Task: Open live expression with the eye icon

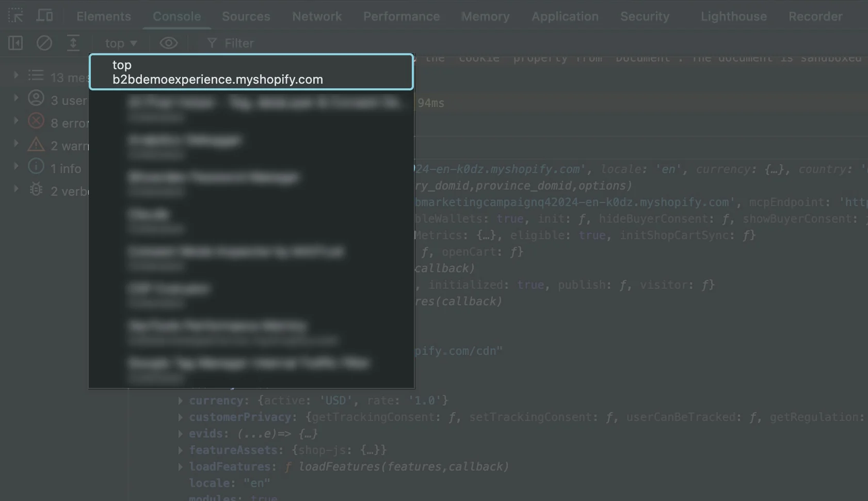Action: click(x=169, y=43)
